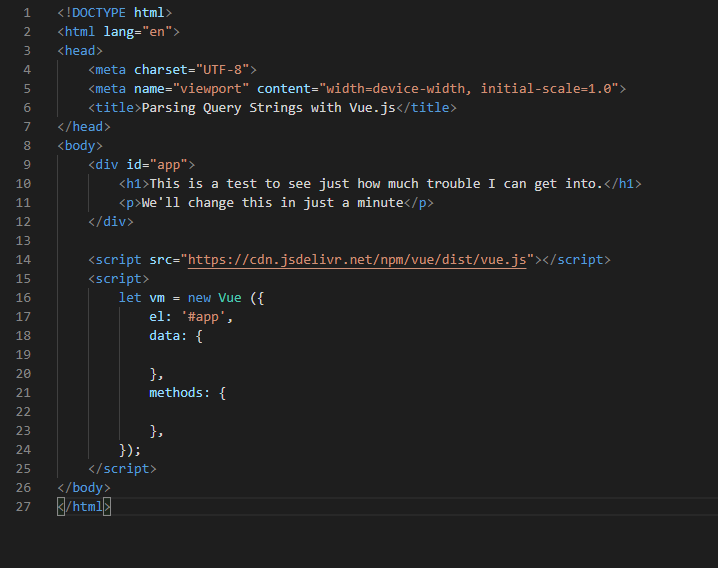Screen dimensions: 718x568
Task: Click the title text "Parsing Query Strings"
Action: pyautogui.click(x=222, y=108)
